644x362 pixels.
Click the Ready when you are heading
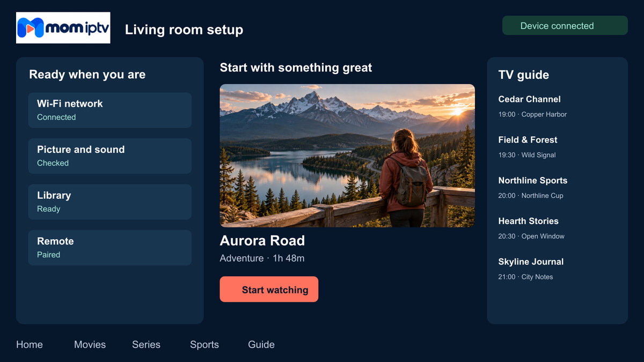coord(87,75)
